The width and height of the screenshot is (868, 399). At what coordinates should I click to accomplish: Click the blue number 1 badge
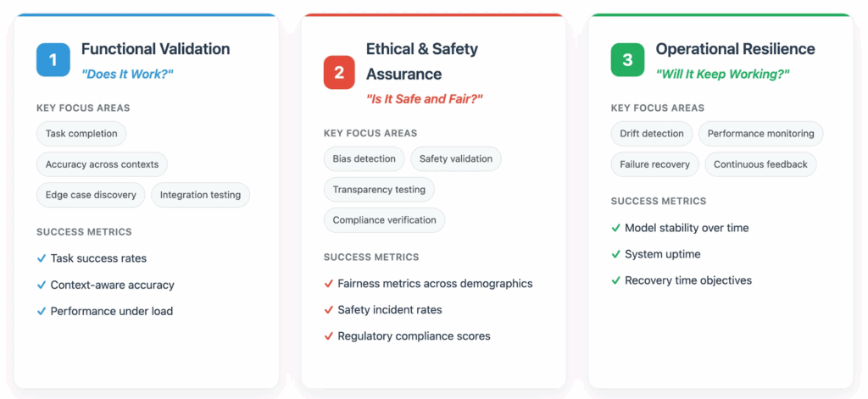pyautogui.click(x=53, y=60)
